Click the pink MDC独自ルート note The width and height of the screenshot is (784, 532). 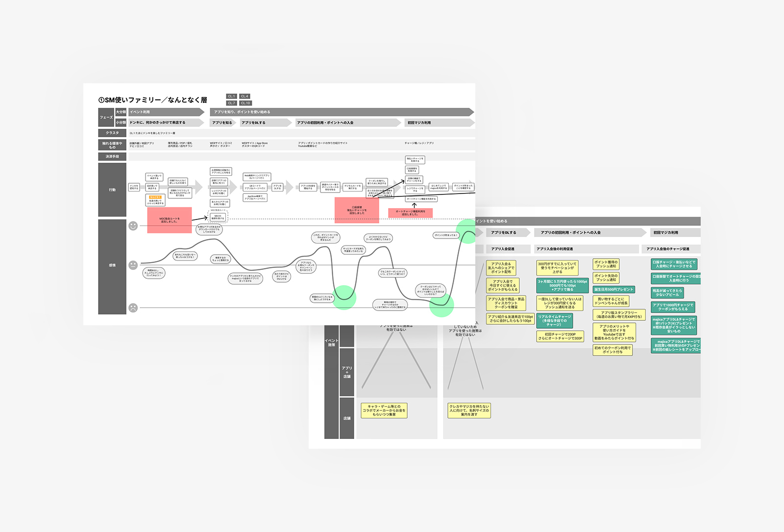tap(169, 220)
